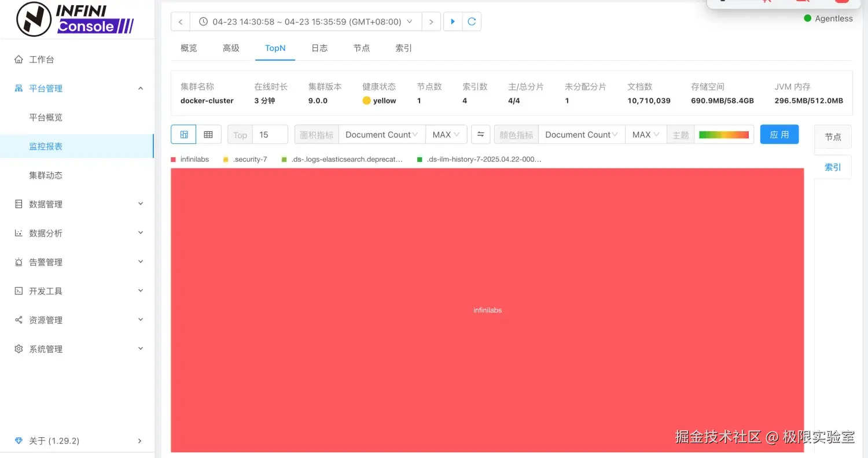868x458 pixels.
Task: Switch to table view
Action: 208,134
